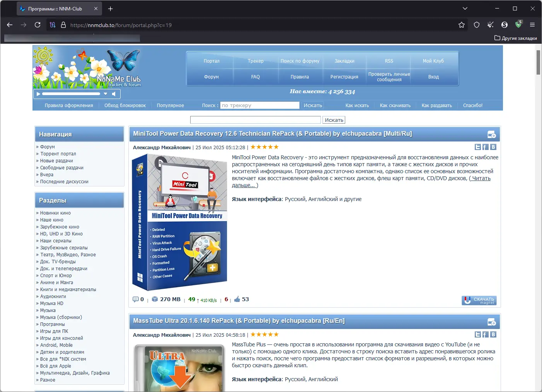Image resolution: width=542 pixels, height=392 pixels.
Task: Open the radio player dropdown arrow
Action: (x=106, y=94)
